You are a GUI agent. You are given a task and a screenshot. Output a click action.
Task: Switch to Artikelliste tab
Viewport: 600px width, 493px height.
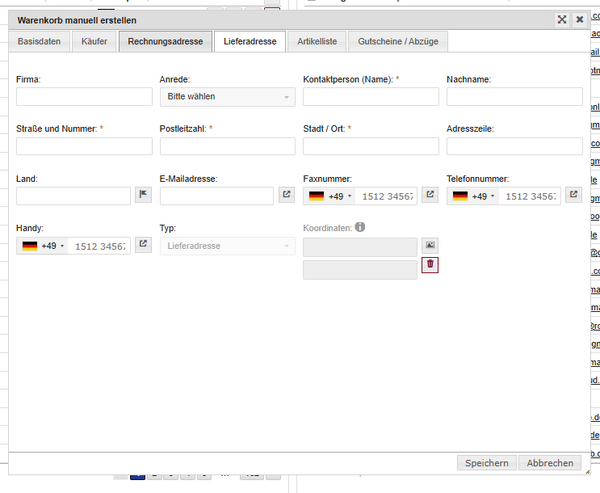[317, 41]
